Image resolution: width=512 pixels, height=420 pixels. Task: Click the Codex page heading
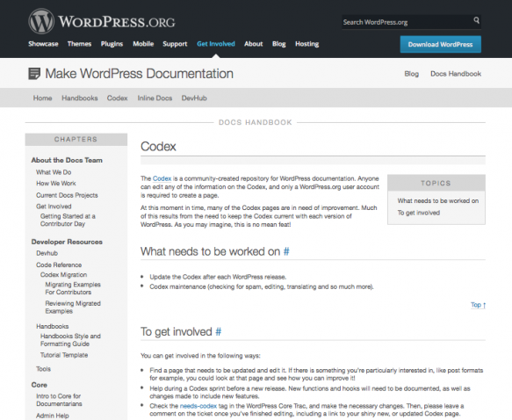pyautogui.click(x=158, y=147)
